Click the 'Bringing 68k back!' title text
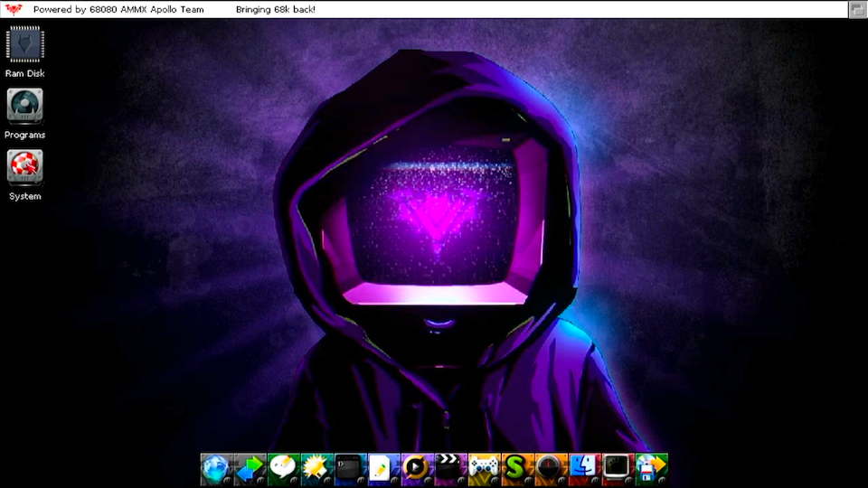 point(275,9)
